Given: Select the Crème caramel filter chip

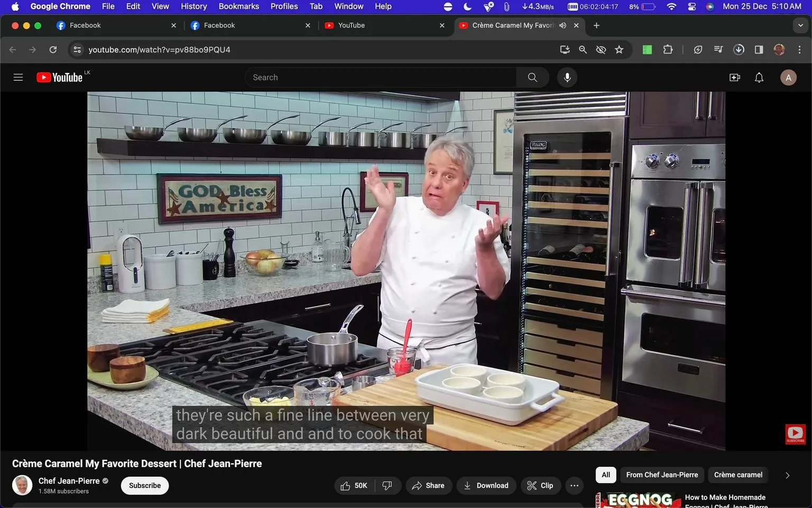Looking at the screenshot, I should pos(738,475).
